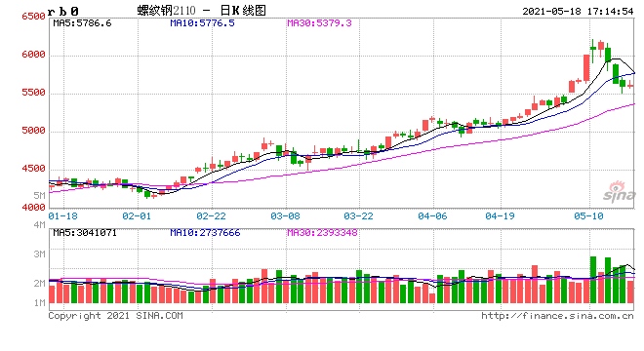Viewport: 644px width, 351px height.
Task: Click the 04-06 date axis label
Action: tap(432, 215)
